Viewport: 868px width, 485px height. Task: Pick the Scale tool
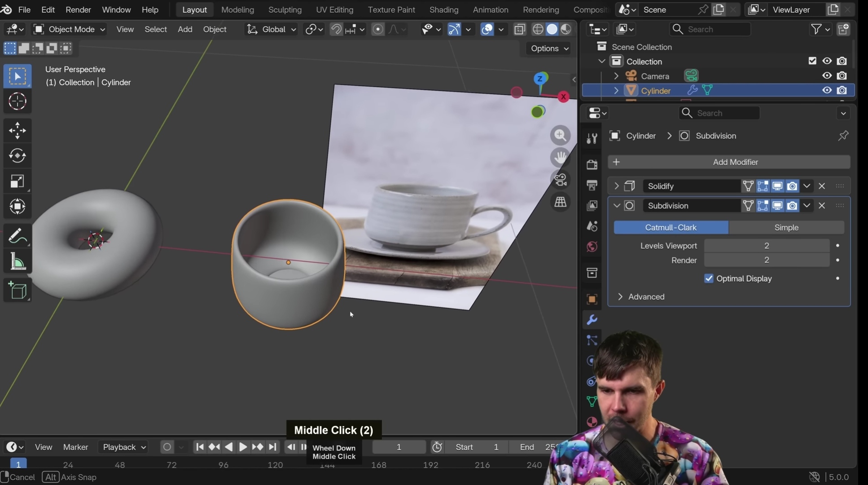[x=17, y=181]
